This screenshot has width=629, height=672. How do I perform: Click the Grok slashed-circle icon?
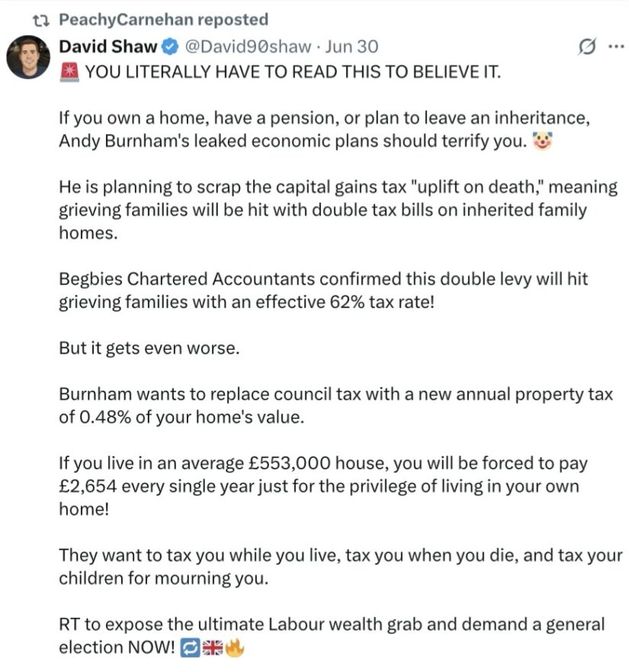pyautogui.click(x=587, y=46)
